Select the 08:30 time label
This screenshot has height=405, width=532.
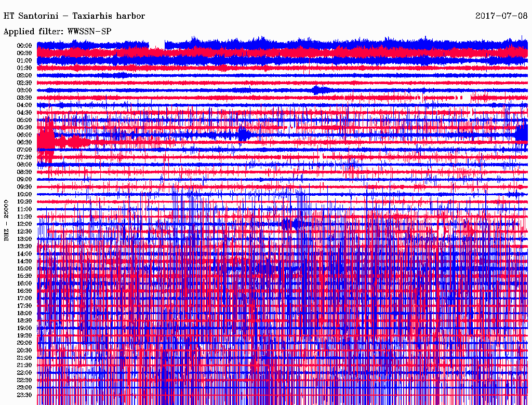coord(24,172)
